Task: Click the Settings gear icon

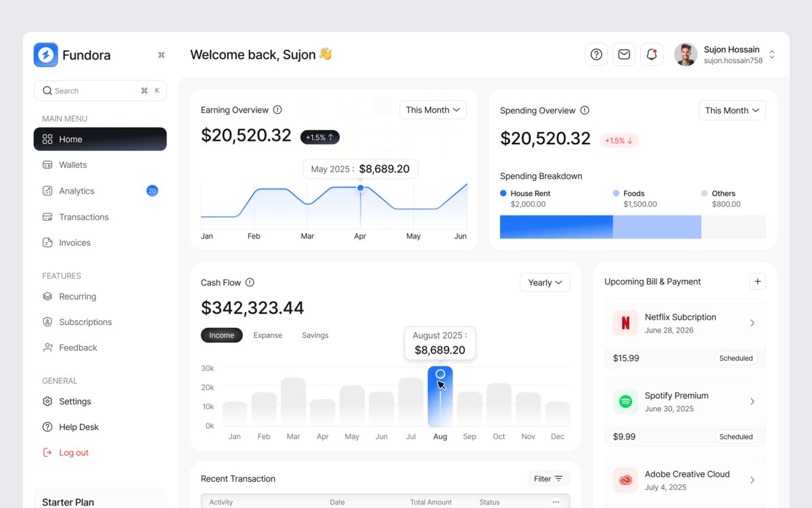Action: 47,401
